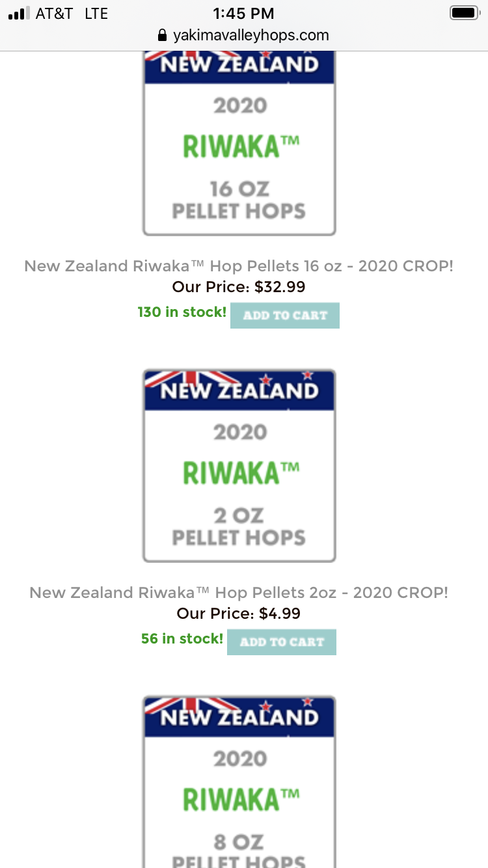The image size is (488, 868).
Task: Tap the 130 in stock label
Action: 182,312
